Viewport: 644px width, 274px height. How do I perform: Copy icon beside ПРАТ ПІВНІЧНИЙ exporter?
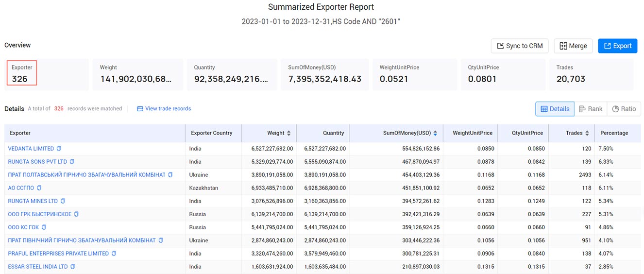pos(161,240)
